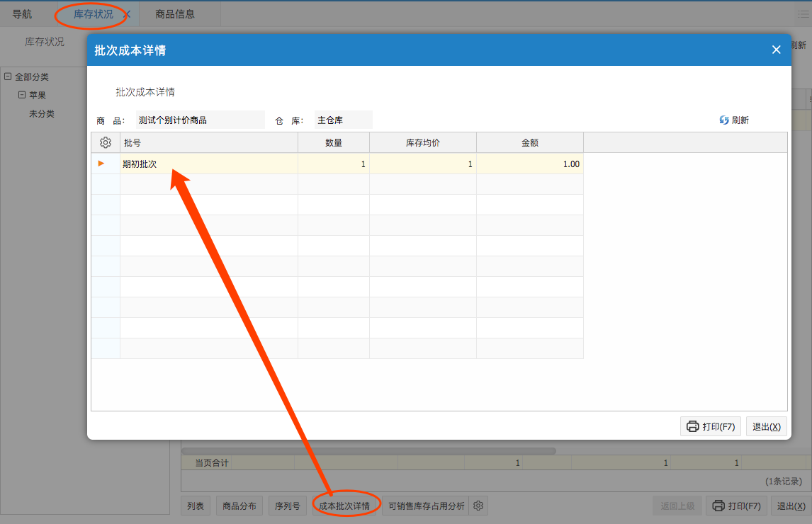Close the 库存状况 tab with its X icon
This screenshot has width=812, height=524.
coord(127,14)
